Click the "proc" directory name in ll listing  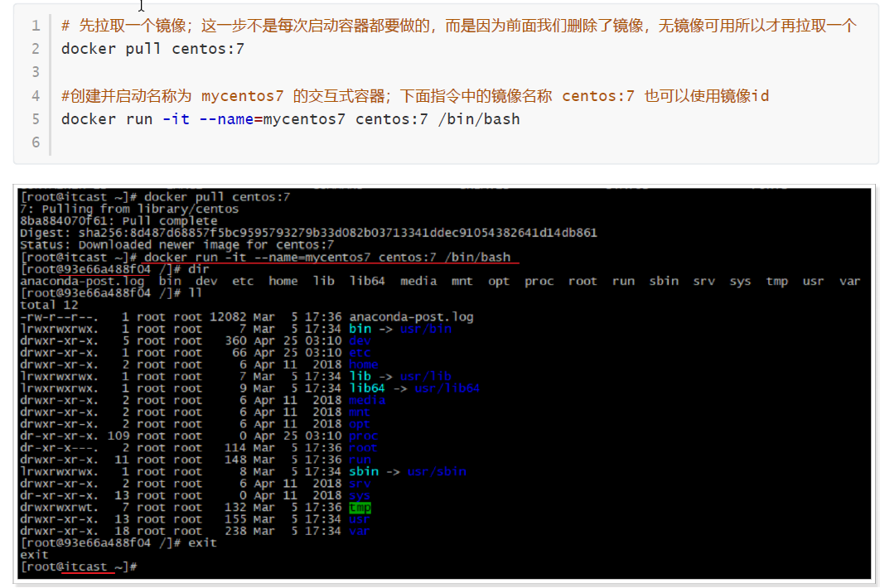363,436
